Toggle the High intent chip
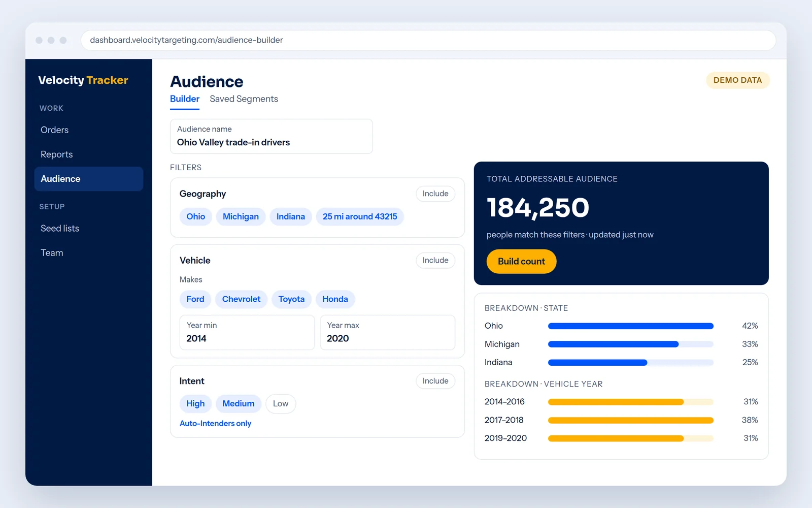The width and height of the screenshot is (812, 508). (195, 404)
